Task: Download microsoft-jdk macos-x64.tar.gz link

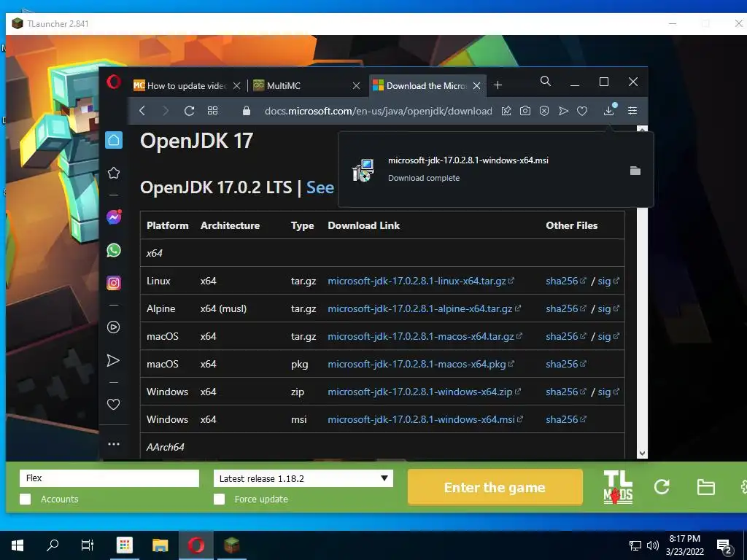Action: [425, 336]
